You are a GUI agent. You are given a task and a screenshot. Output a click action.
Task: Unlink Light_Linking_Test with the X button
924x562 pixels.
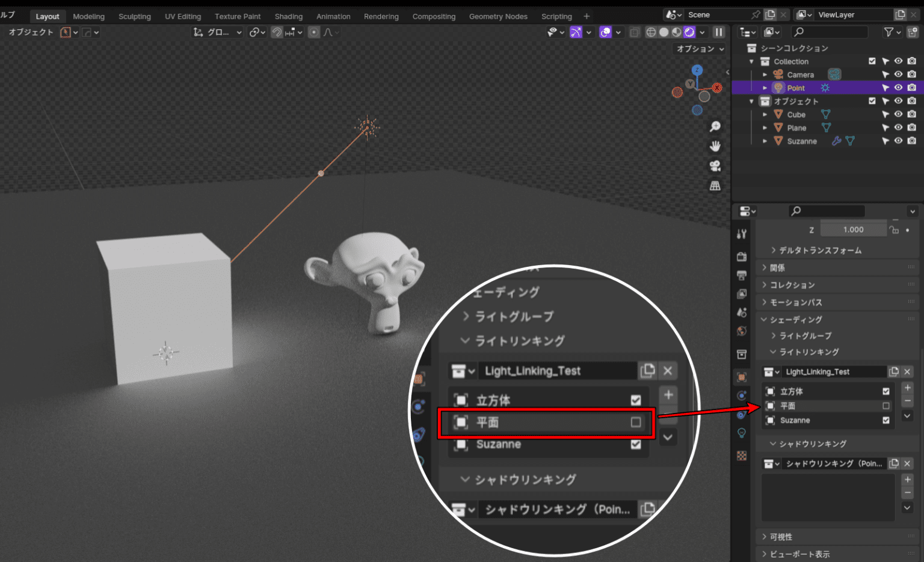point(907,371)
